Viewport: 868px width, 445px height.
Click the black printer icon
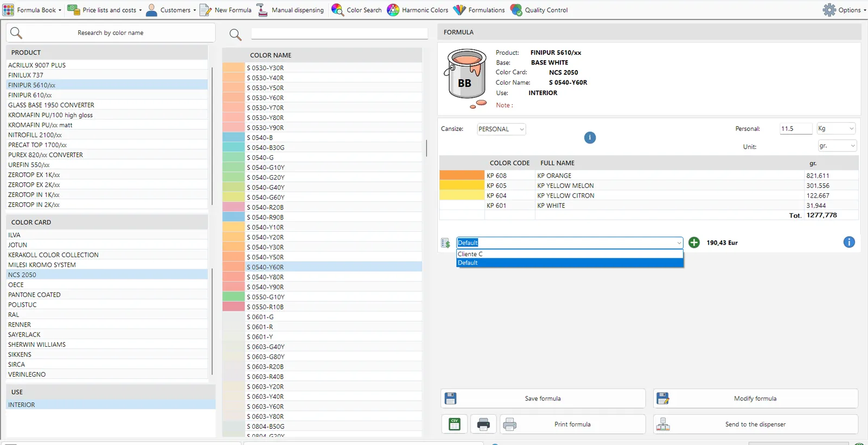click(483, 424)
